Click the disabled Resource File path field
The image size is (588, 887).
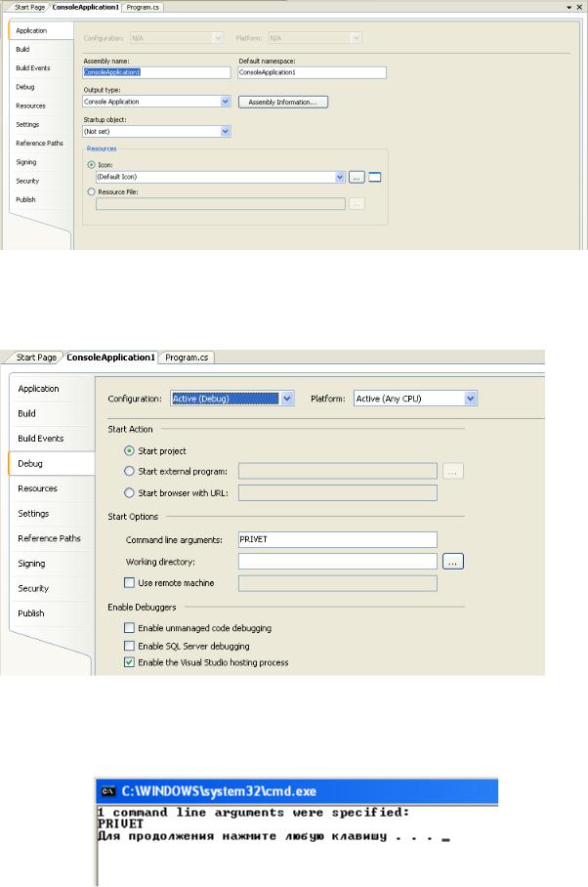click(x=221, y=203)
